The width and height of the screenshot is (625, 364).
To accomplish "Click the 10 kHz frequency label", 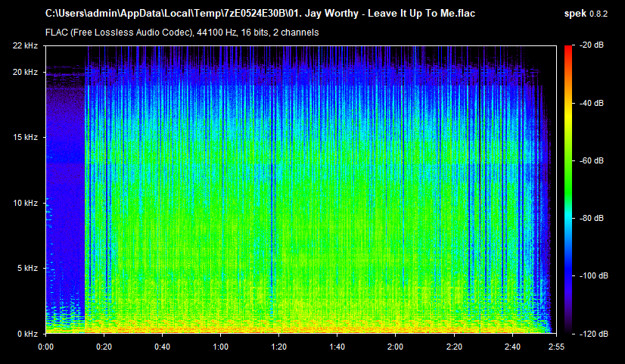I will click(25, 203).
